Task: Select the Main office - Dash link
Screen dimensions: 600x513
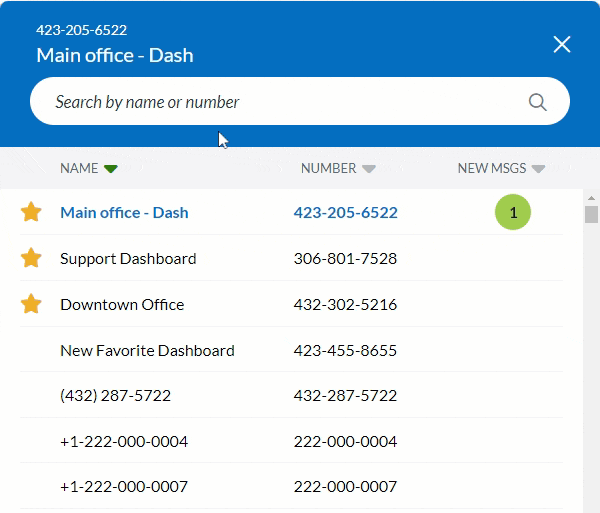Action: (124, 212)
